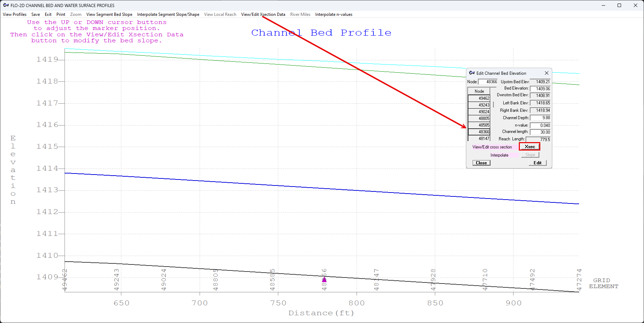Click Save in the menu bar
The height and width of the screenshot is (323, 644).
click(x=35, y=14)
